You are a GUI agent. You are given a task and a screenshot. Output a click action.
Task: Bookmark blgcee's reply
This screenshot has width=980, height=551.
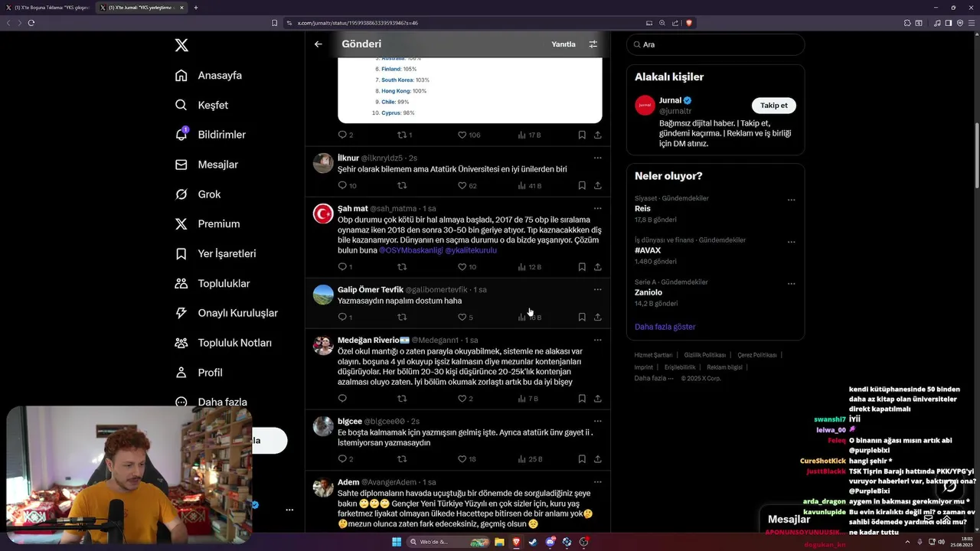point(582,459)
